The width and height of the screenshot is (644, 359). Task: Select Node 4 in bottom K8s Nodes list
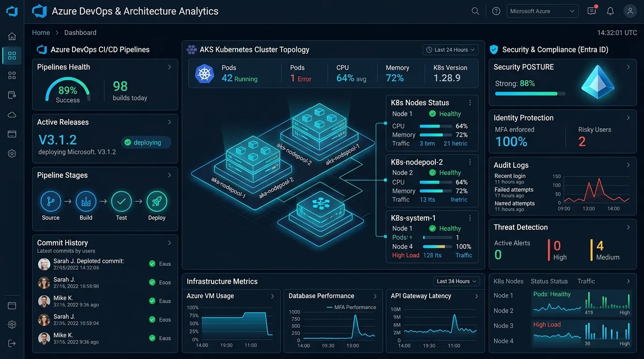[503, 341]
